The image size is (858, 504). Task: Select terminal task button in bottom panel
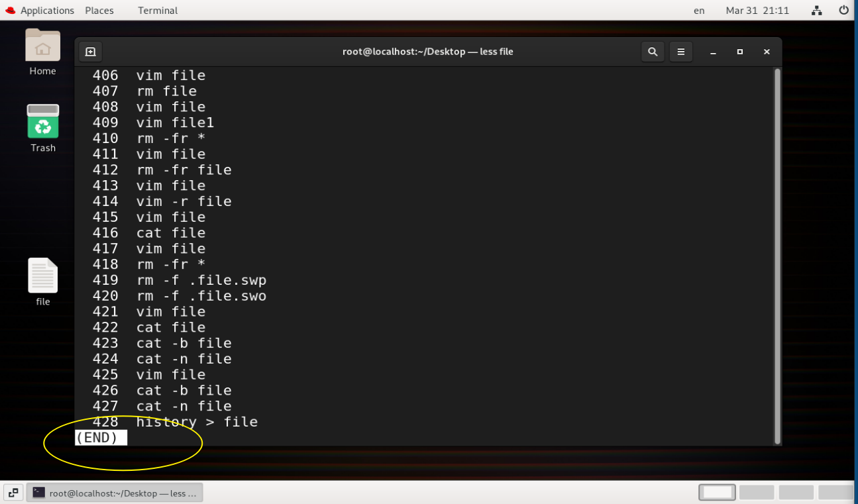pos(115,493)
